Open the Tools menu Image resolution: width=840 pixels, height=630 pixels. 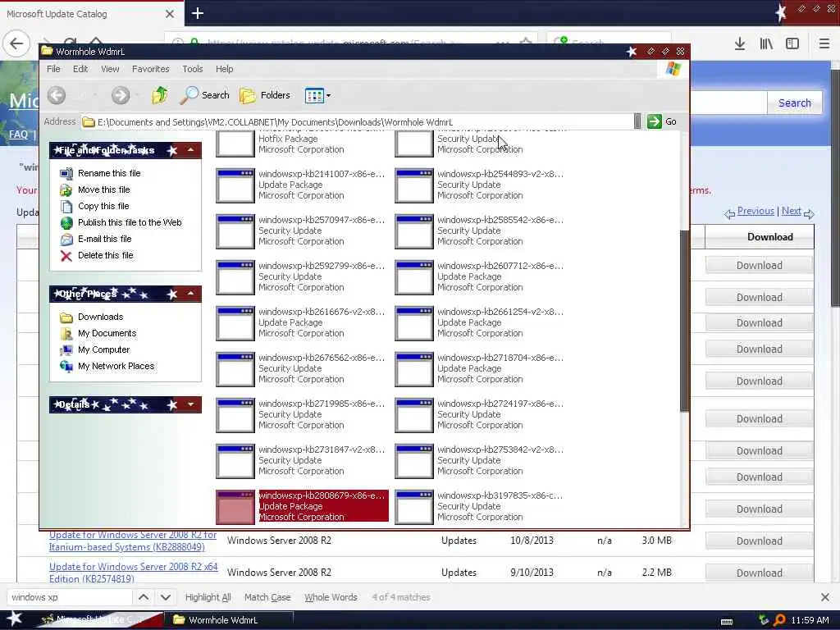click(192, 69)
